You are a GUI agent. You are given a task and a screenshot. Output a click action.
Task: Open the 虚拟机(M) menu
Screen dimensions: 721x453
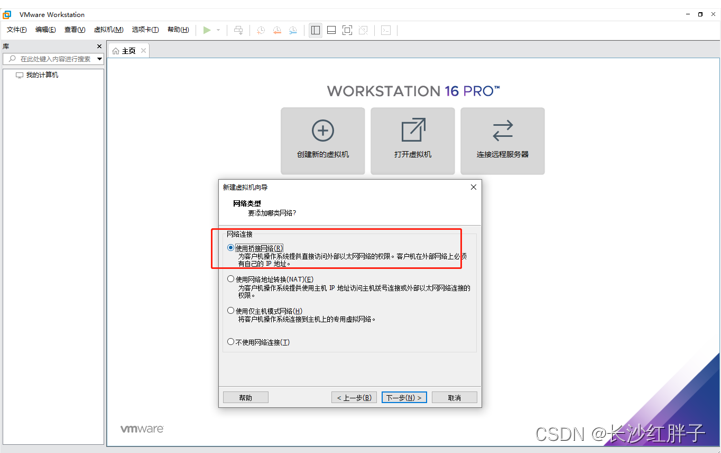pos(109,30)
